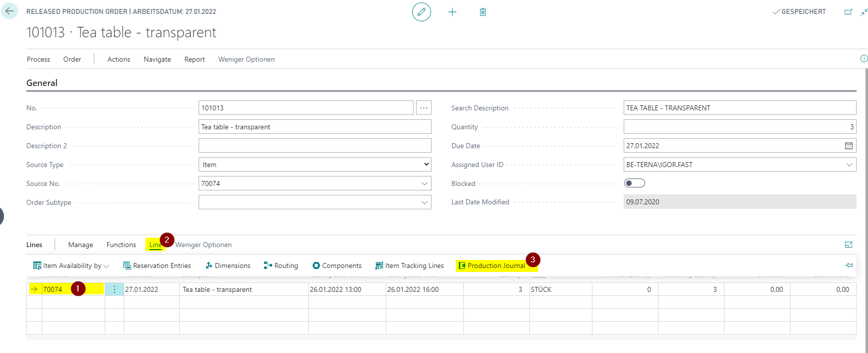Image resolution: width=868 pixels, height=353 pixels.
Task: Click Weniger Optionen in Lines section
Action: pyautogui.click(x=204, y=245)
